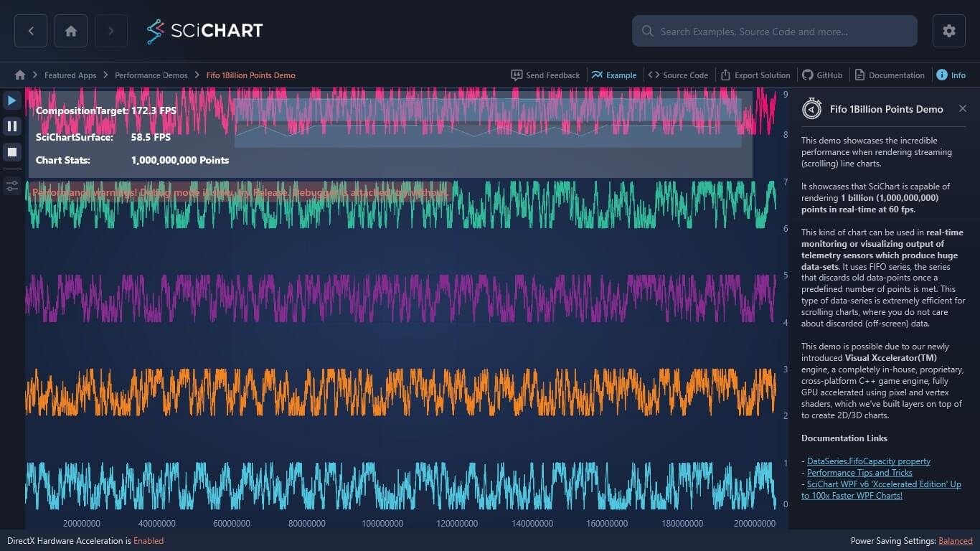This screenshot has height=551, width=980.
Task: Open settings gear in top right
Action: (x=949, y=31)
